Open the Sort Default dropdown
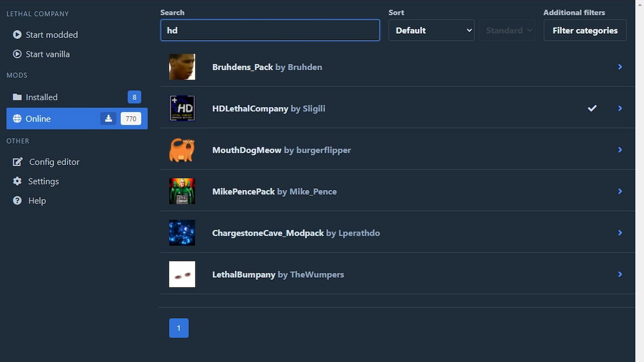Screen dimensions: 644x362 [431, 31]
